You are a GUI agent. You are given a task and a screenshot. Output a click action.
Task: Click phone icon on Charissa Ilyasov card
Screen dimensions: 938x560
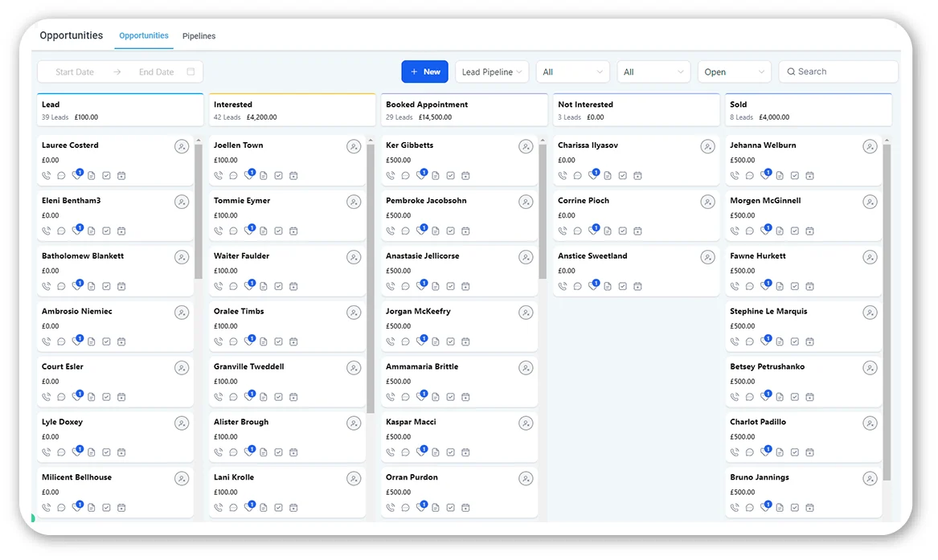point(563,176)
